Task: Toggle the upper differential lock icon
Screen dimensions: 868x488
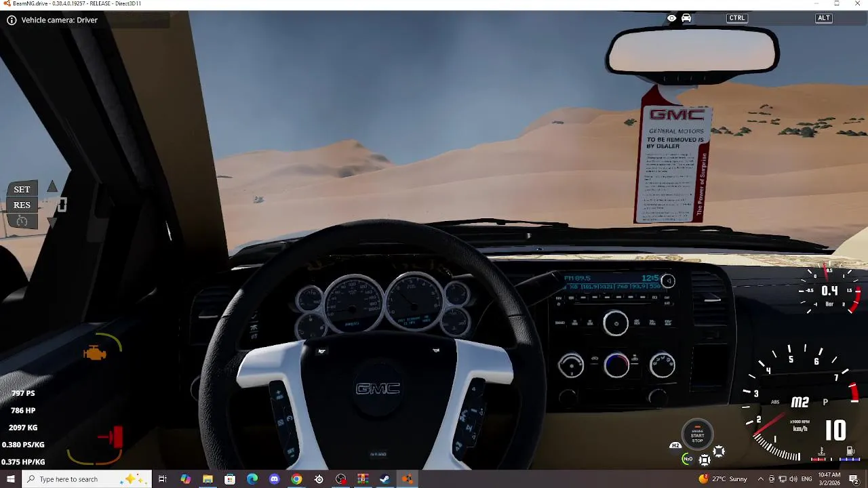Action: coord(719,451)
